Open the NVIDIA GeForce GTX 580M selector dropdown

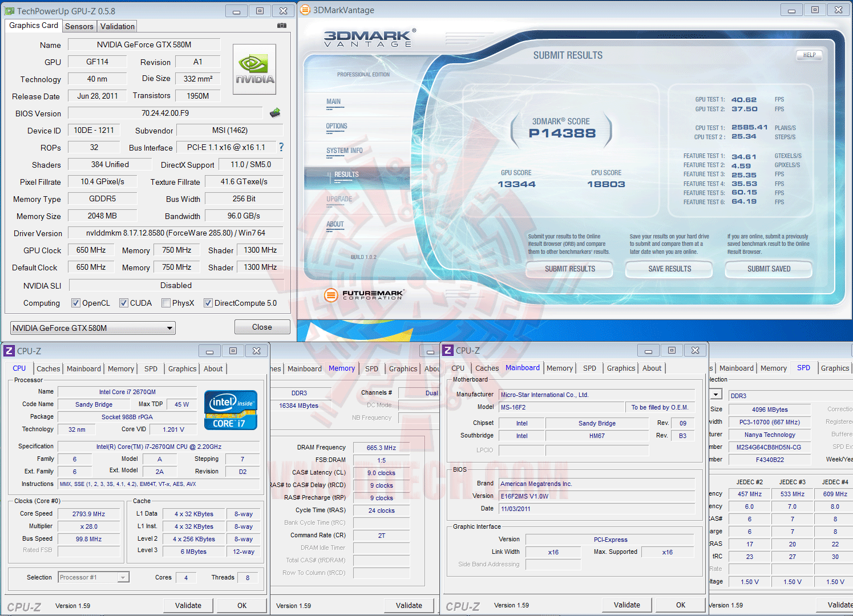tap(93, 328)
